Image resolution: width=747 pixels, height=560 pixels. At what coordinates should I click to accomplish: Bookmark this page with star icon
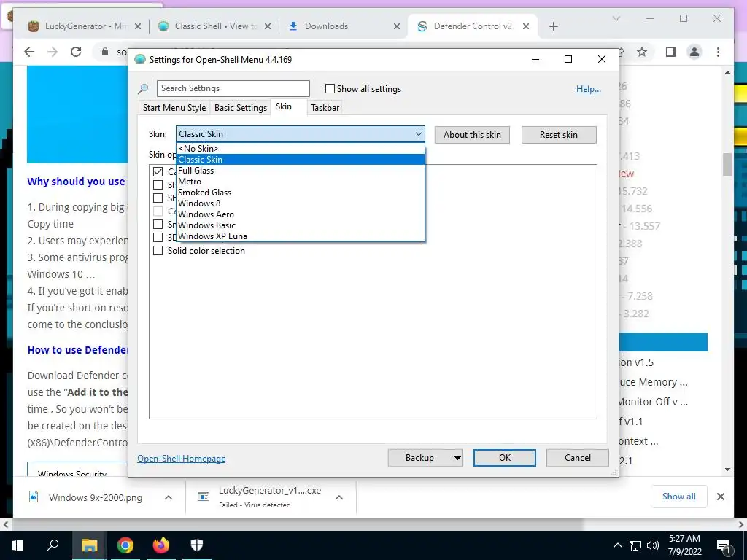pyautogui.click(x=642, y=52)
